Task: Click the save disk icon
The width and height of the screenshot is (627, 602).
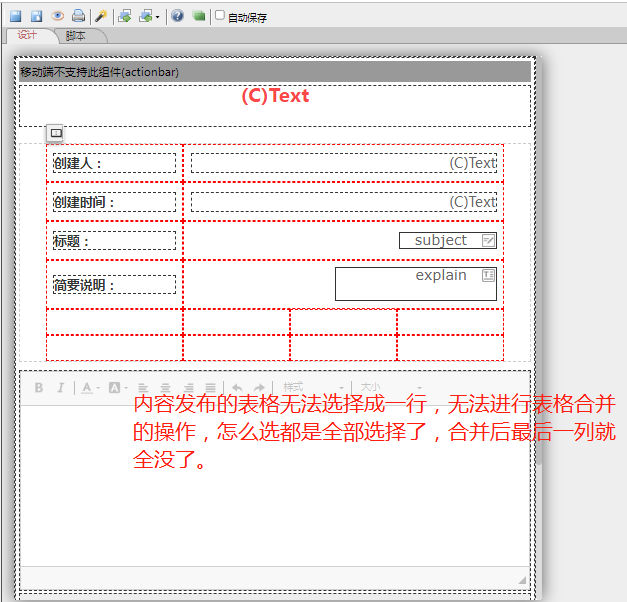Action: pos(16,16)
